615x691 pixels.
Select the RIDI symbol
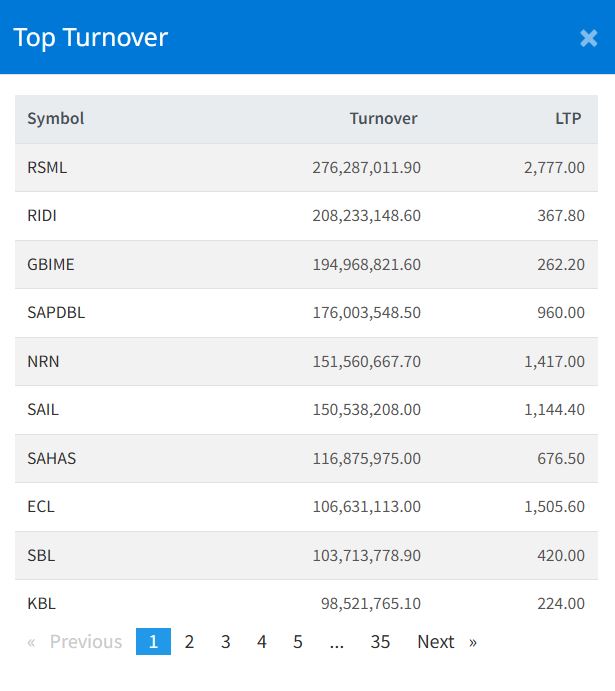pyautogui.click(x=42, y=215)
